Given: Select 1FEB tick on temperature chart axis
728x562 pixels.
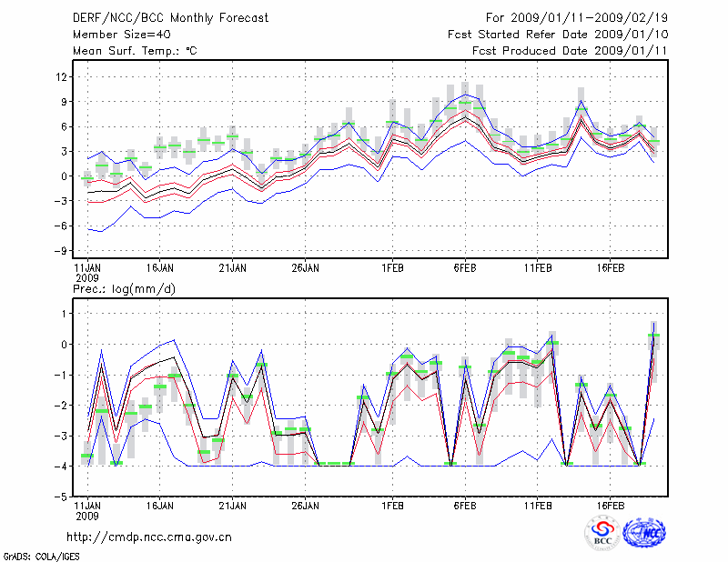Looking at the screenshot, I should tap(392, 267).
